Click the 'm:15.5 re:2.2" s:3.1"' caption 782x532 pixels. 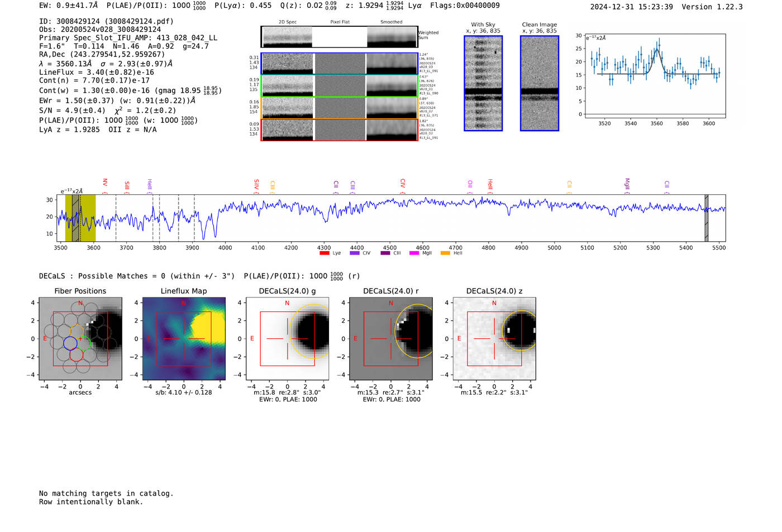[494, 392]
